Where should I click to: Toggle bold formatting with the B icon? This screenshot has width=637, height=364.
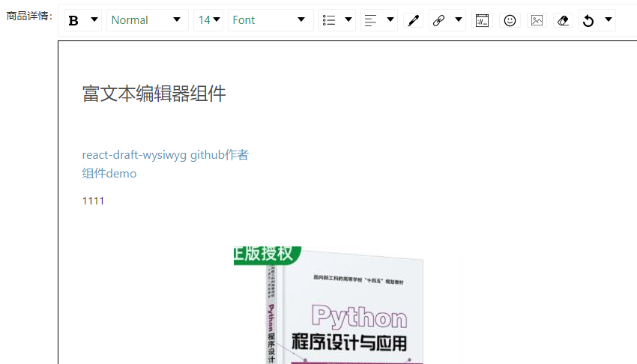[73, 20]
